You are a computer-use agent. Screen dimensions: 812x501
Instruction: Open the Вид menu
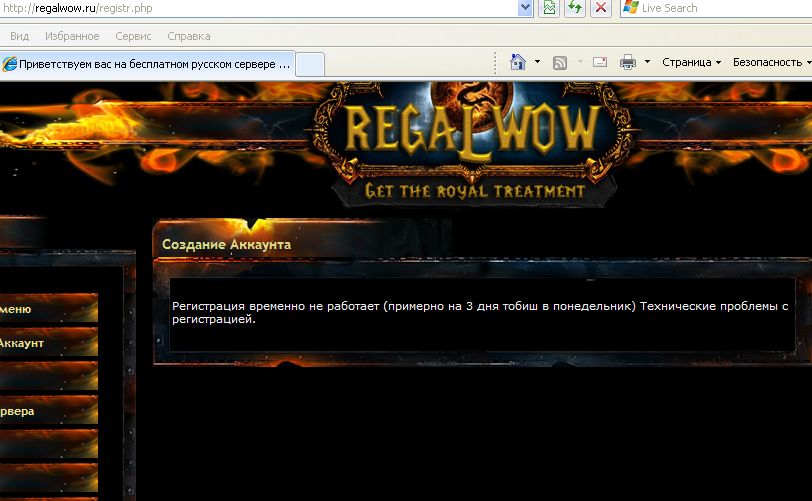pos(19,36)
